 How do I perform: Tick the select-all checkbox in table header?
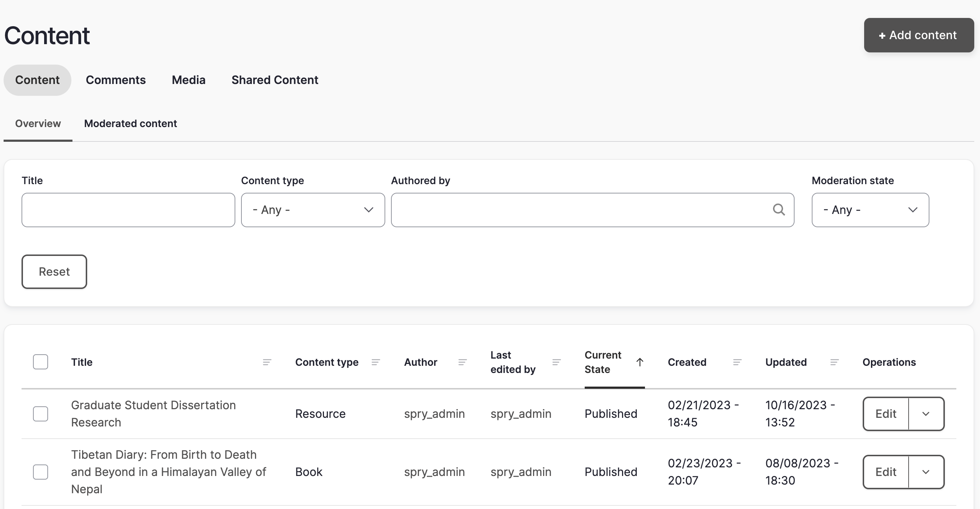40,362
